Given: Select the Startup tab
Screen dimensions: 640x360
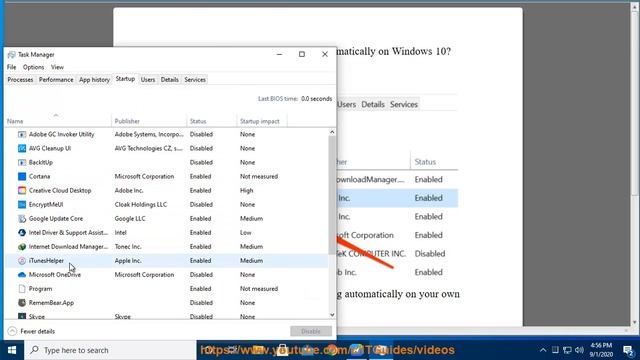Looking at the screenshot, I should 125,79.
